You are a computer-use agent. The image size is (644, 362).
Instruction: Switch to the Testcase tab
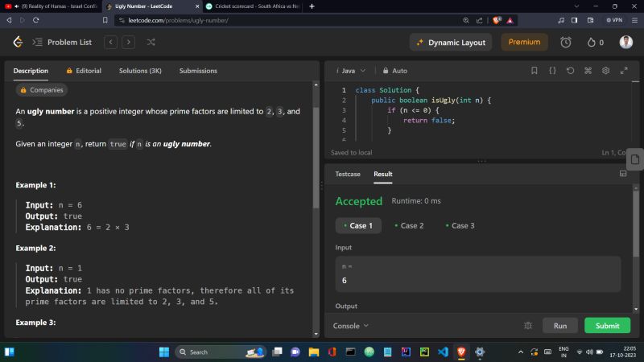[x=348, y=174]
